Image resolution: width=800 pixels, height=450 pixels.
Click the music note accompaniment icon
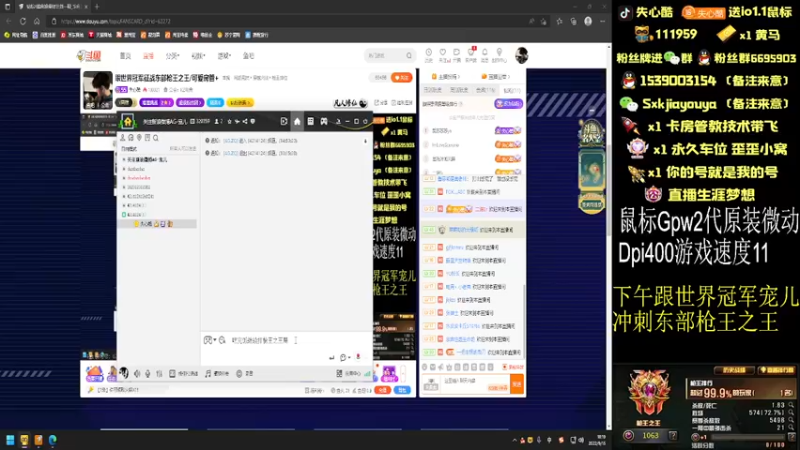208,373
